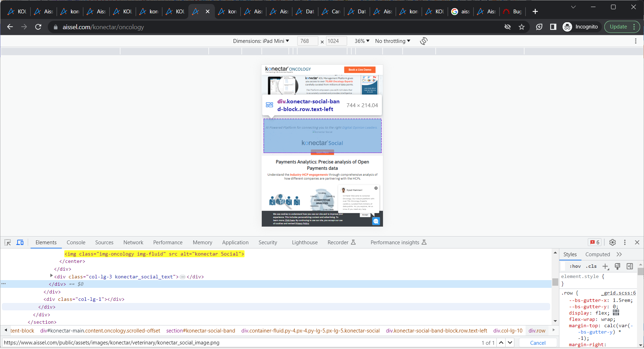Bookmark this page with the star icon
644x349 pixels.
click(x=522, y=27)
